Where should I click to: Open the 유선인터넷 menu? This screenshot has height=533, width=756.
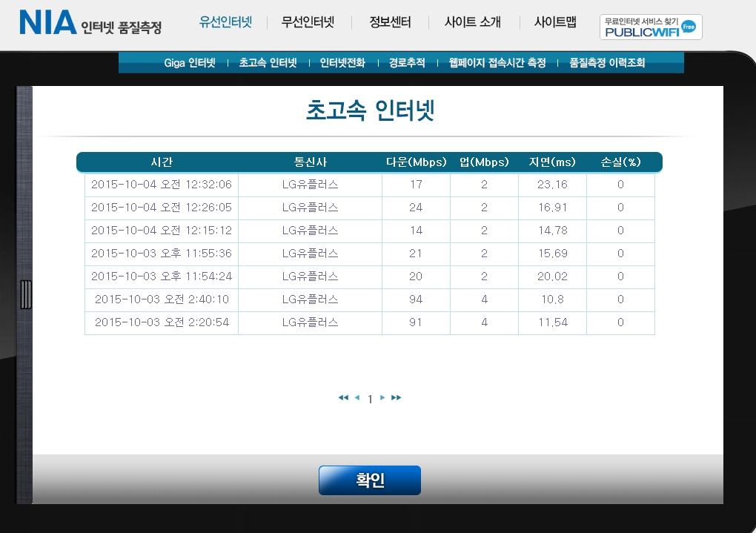(x=225, y=22)
